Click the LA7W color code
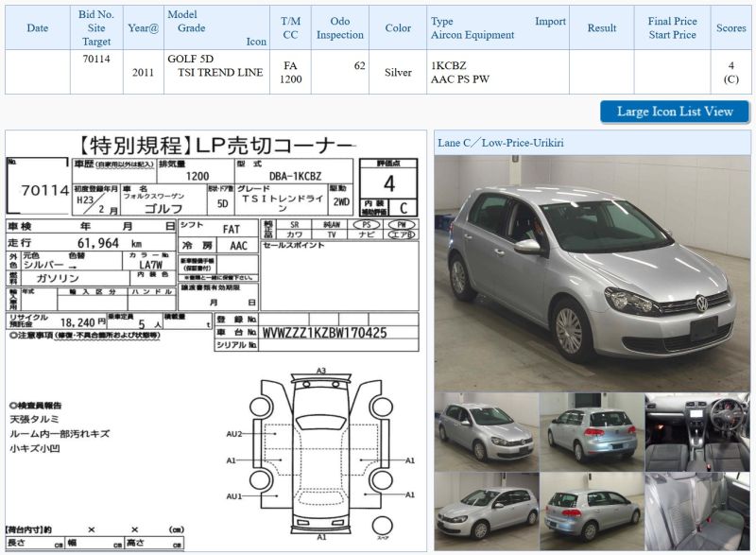This screenshot has height=555, width=756. [151, 265]
